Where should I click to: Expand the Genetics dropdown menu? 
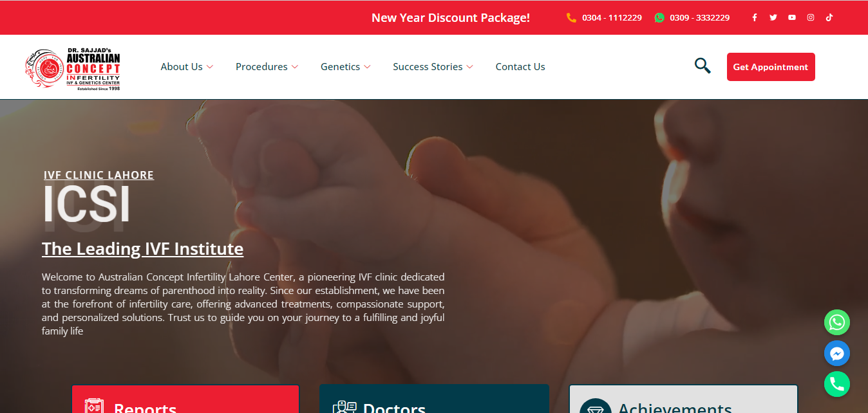click(346, 67)
